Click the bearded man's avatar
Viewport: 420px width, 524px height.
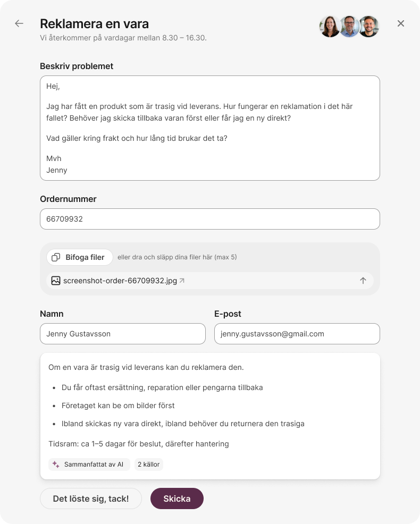369,27
